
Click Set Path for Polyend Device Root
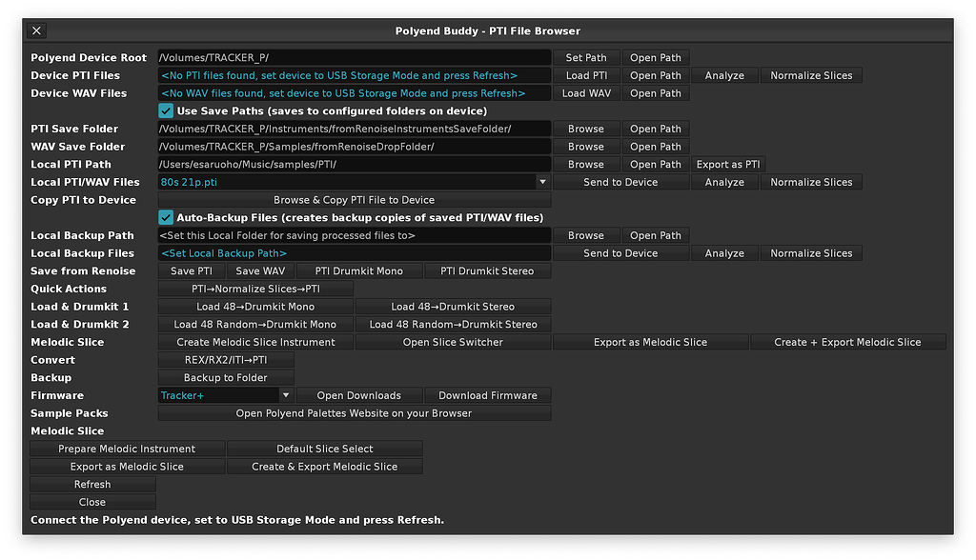pos(585,57)
